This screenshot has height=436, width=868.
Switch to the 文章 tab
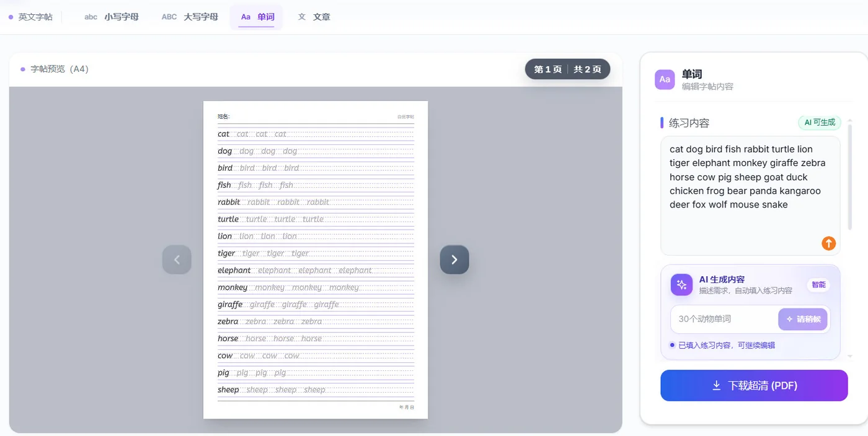tap(314, 17)
